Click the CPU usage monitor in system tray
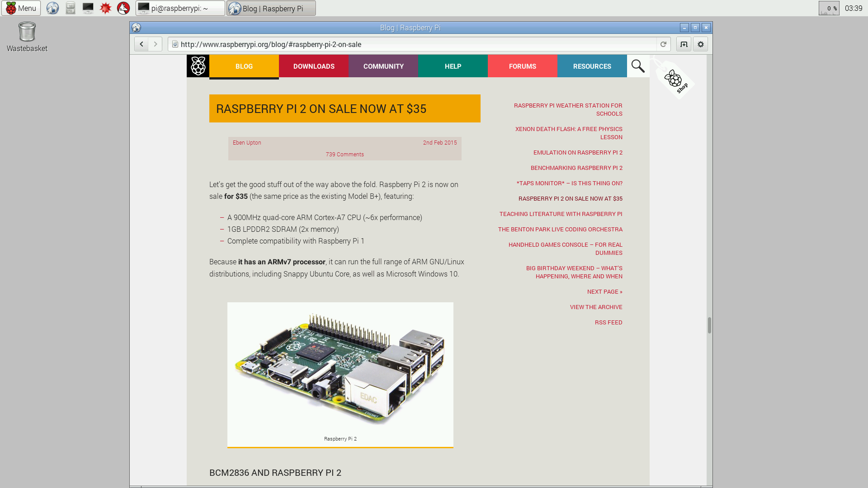The height and width of the screenshot is (488, 868). coord(829,8)
